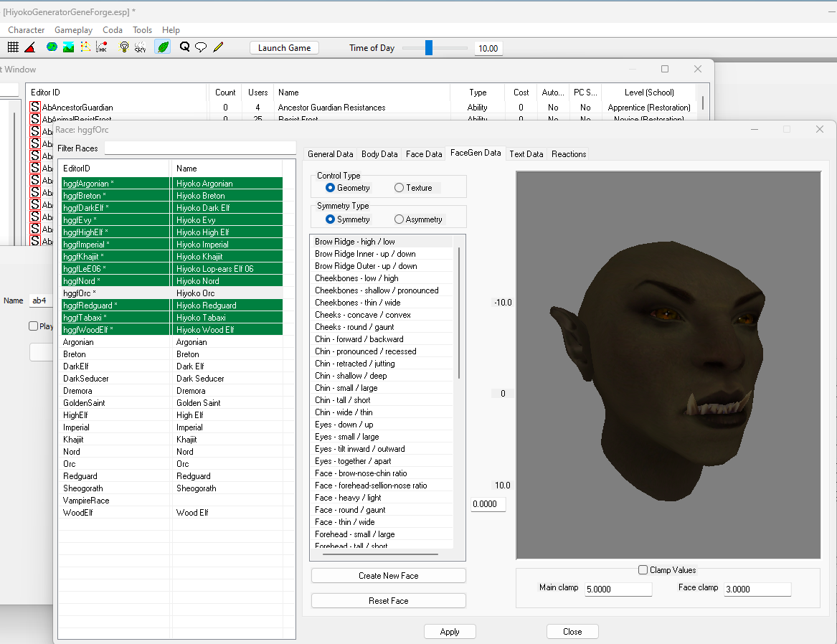Sort Object Window by the Level (School) column

tap(649, 93)
